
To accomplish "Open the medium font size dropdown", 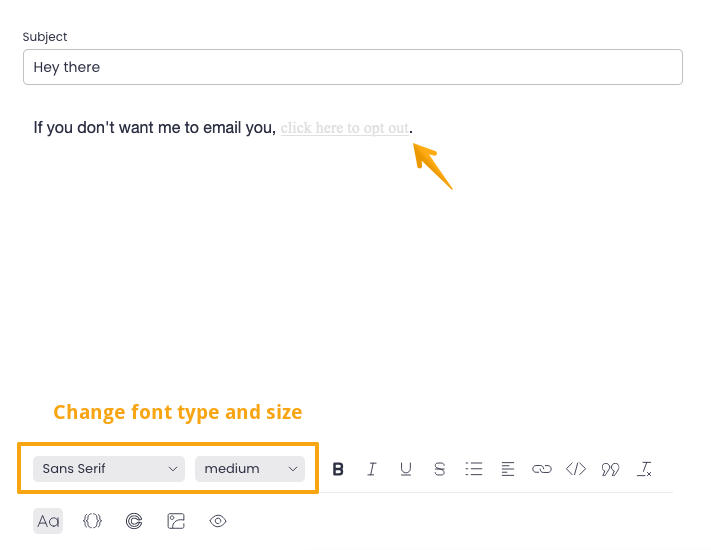I will coord(250,468).
